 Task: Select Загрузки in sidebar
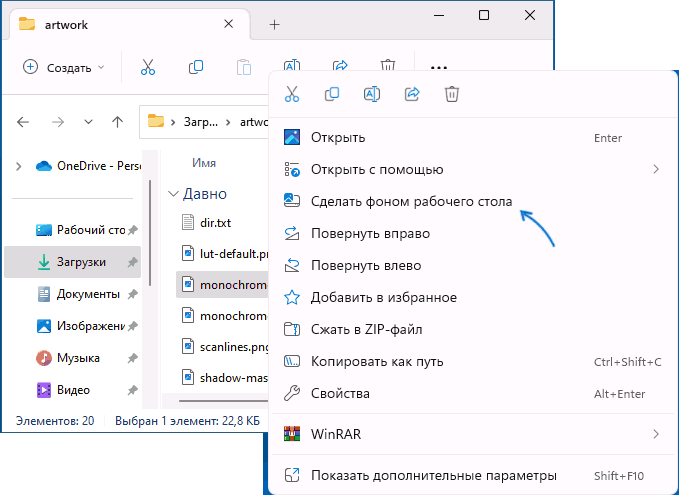(x=72, y=262)
